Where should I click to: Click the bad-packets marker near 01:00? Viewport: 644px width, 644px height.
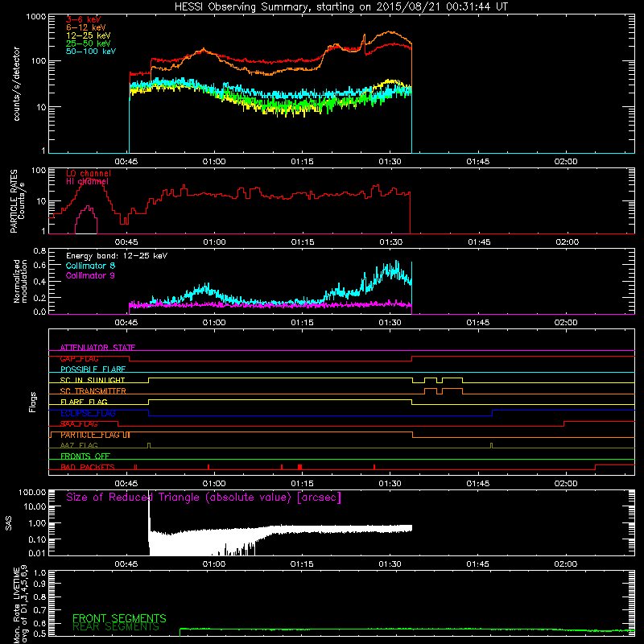(x=208, y=467)
